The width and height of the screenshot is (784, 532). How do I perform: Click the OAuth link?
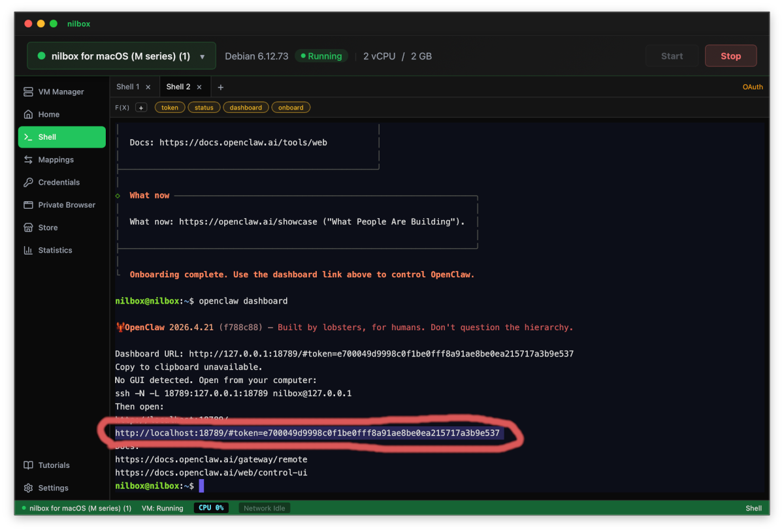tap(753, 86)
